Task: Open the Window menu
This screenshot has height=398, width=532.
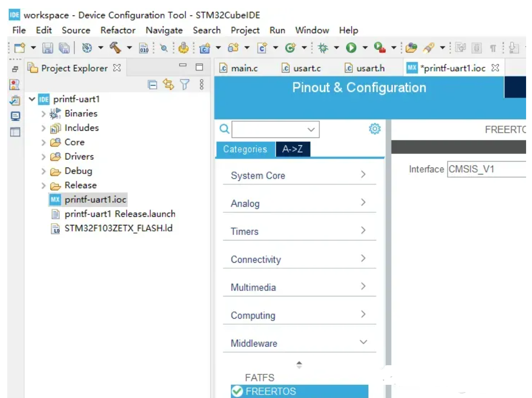Action: [x=312, y=30]
